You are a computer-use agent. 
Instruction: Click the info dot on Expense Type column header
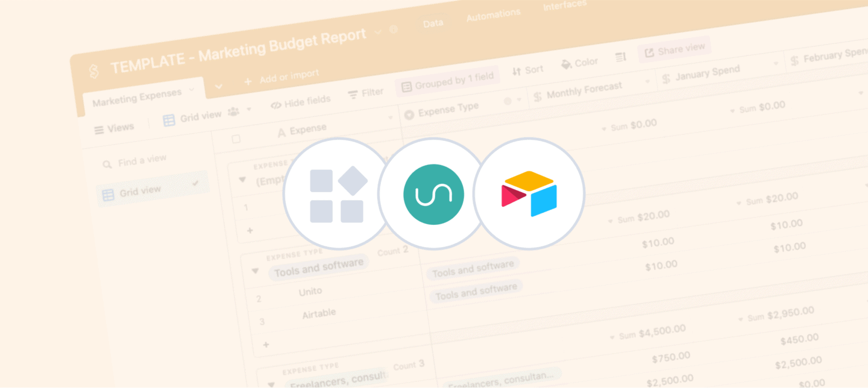[507, 101]
